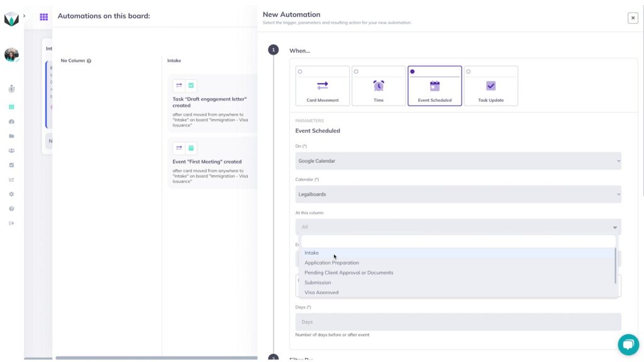
Task: Open the Google Calendar dropdown
Action: [458, 161]
